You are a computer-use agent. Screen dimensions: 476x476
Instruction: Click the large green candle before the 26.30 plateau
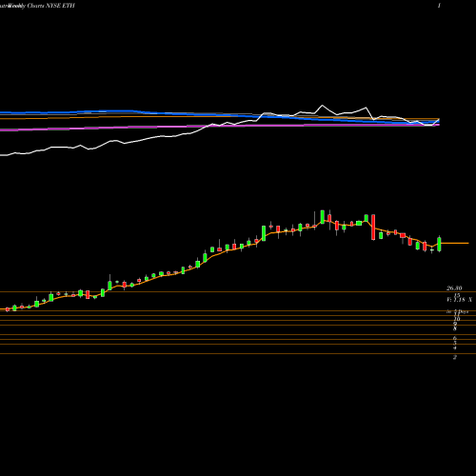(264, 233)
